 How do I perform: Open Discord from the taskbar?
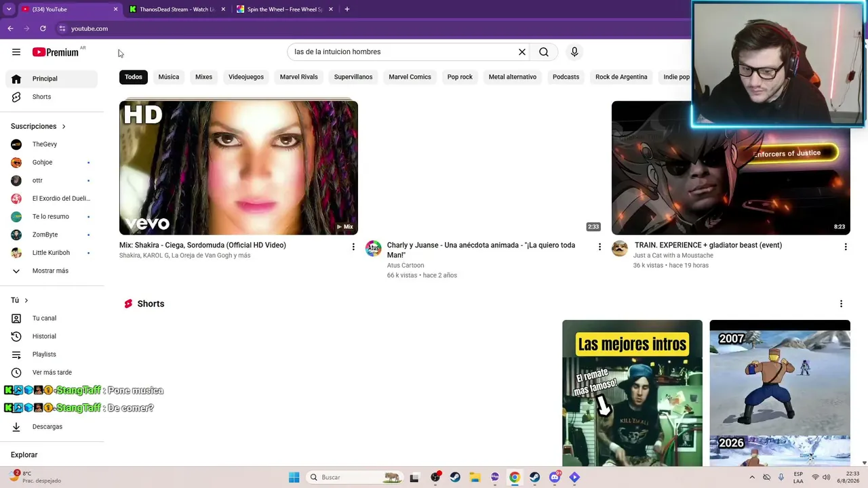(555, 477)
